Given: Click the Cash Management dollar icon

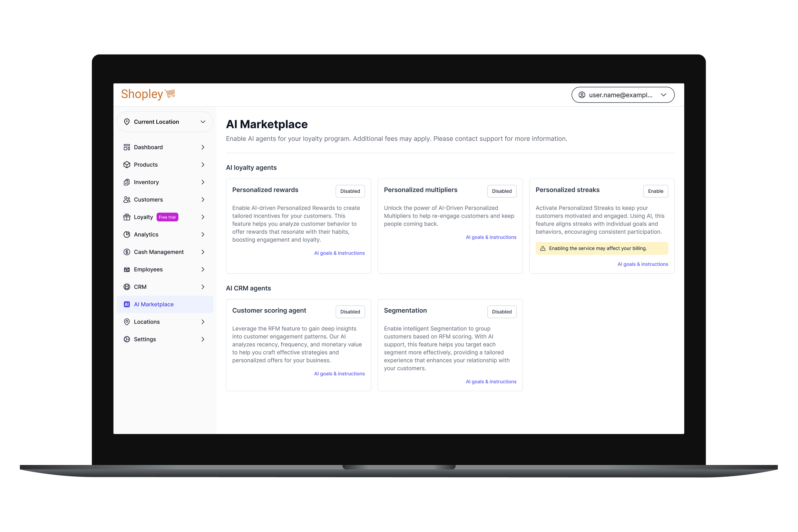Looking at the screenshot, I should pos(127,252).
